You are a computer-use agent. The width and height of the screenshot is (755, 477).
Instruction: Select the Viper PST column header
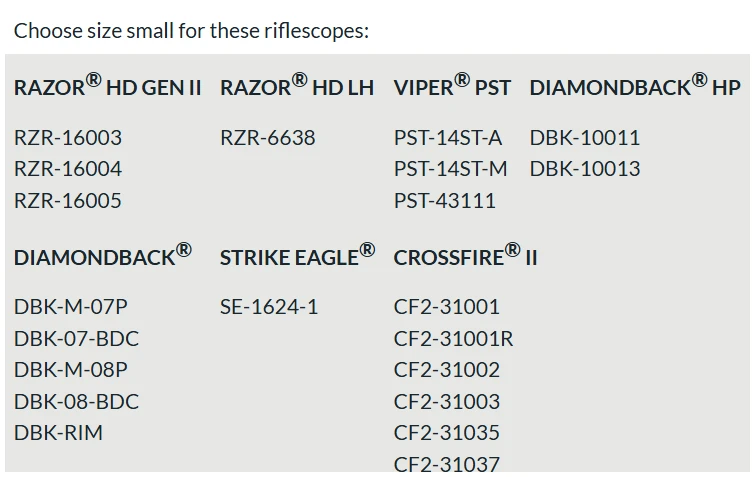tap(452, 87)
